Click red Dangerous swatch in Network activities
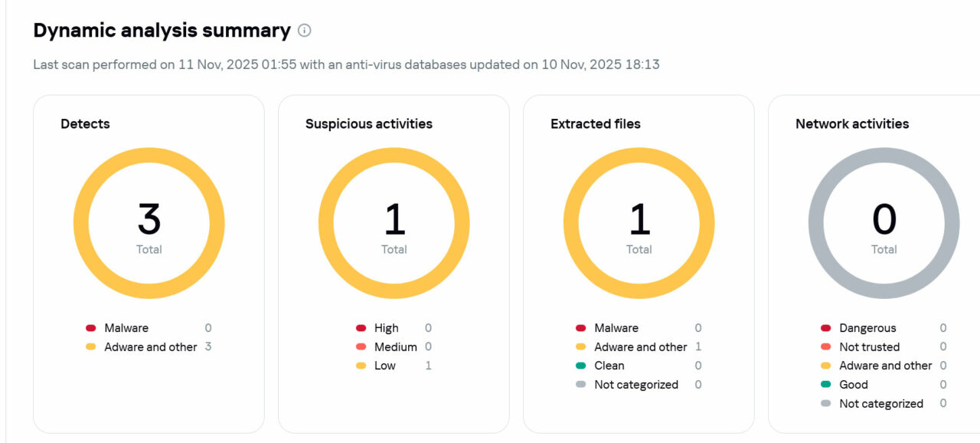This screenshot has width=980, height=443. (x=825, y=328)
